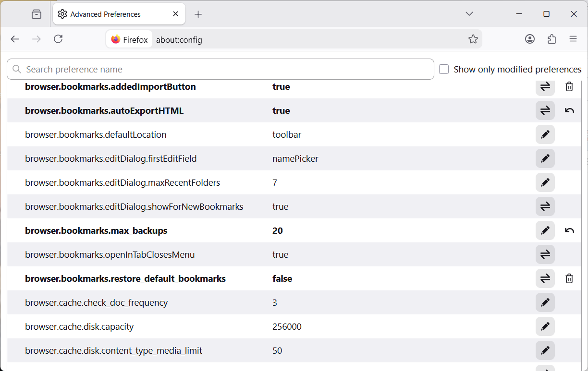This screenshot has width=588, height=371.
Task: Toggle browser.bookmarks.autoExportHTML value
Action: point(545,110)
